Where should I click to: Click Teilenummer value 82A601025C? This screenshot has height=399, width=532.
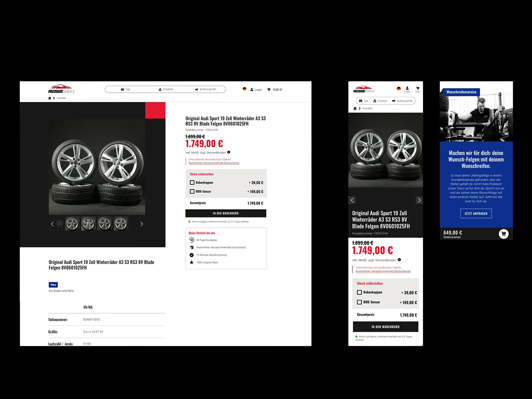92,320
